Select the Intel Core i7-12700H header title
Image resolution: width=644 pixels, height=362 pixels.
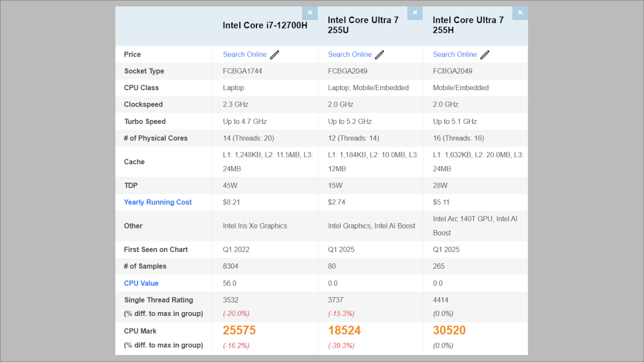265,25
